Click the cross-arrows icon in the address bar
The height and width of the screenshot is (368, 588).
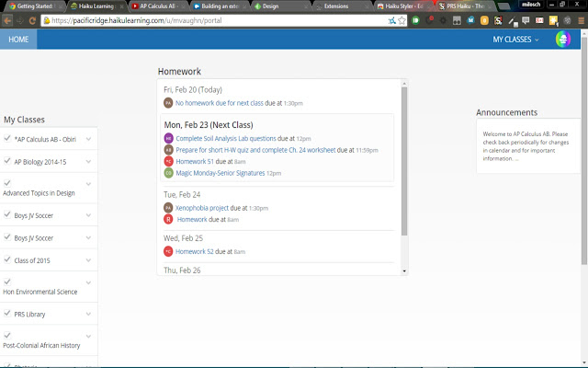391,20
